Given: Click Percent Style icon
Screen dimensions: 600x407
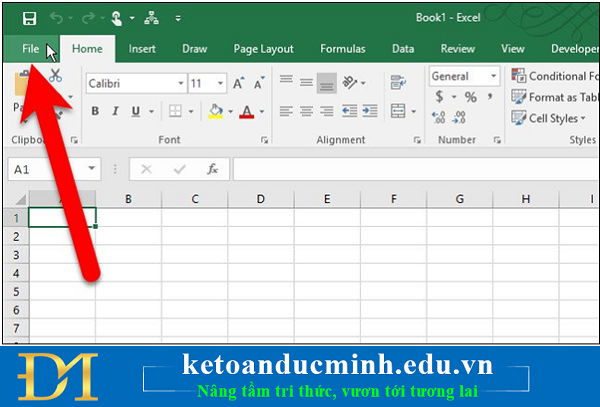Looking at the screenshot, I should (x=471, y=97).
